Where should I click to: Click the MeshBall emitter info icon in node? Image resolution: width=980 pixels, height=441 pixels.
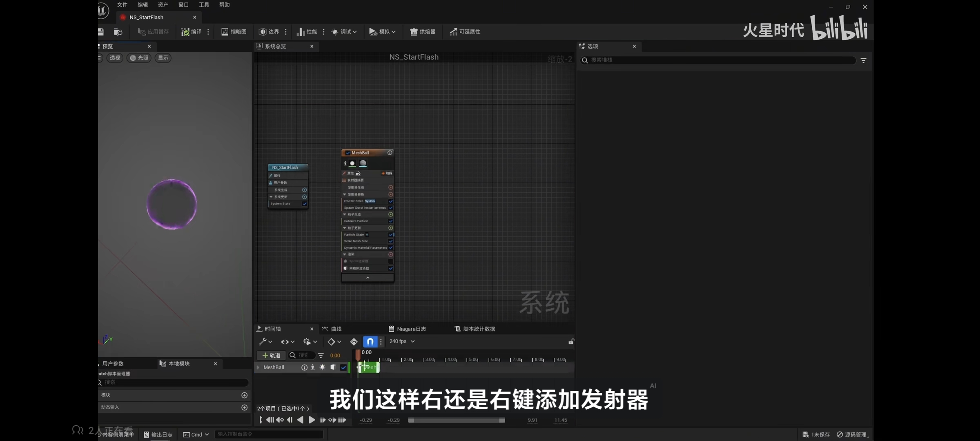click(390, 153)
